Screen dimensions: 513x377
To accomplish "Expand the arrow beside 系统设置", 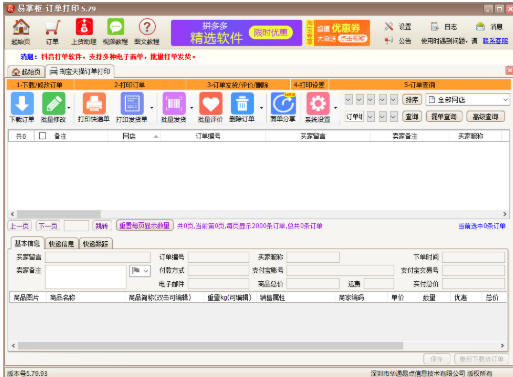I will (335, 108).
